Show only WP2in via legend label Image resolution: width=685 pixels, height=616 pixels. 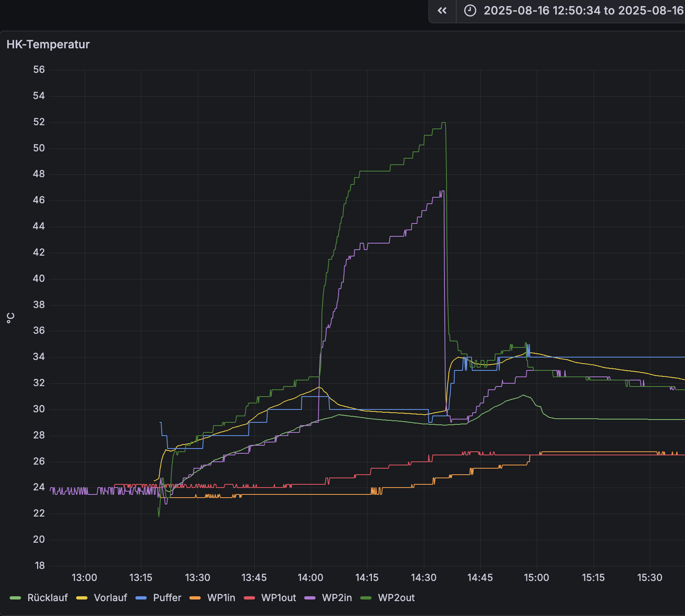336,598
